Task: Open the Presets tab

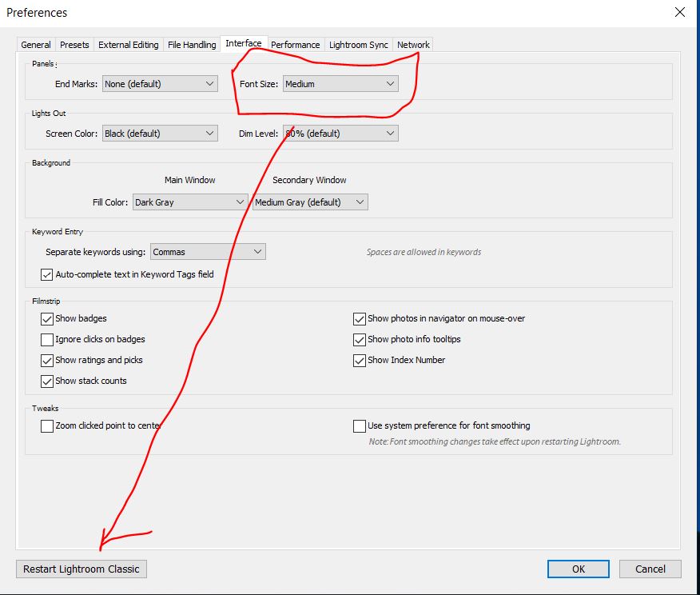Action: click(74, 45)
